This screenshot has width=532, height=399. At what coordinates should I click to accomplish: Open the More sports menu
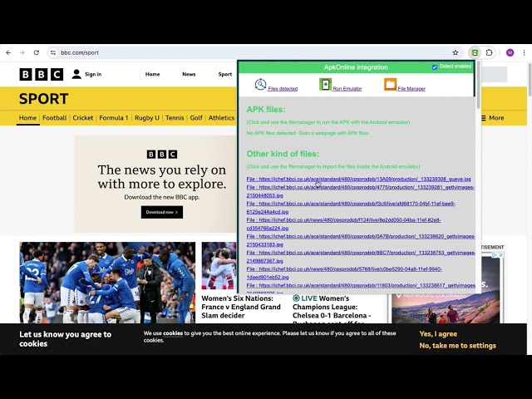pyautogui.click(x=493, y=118)
